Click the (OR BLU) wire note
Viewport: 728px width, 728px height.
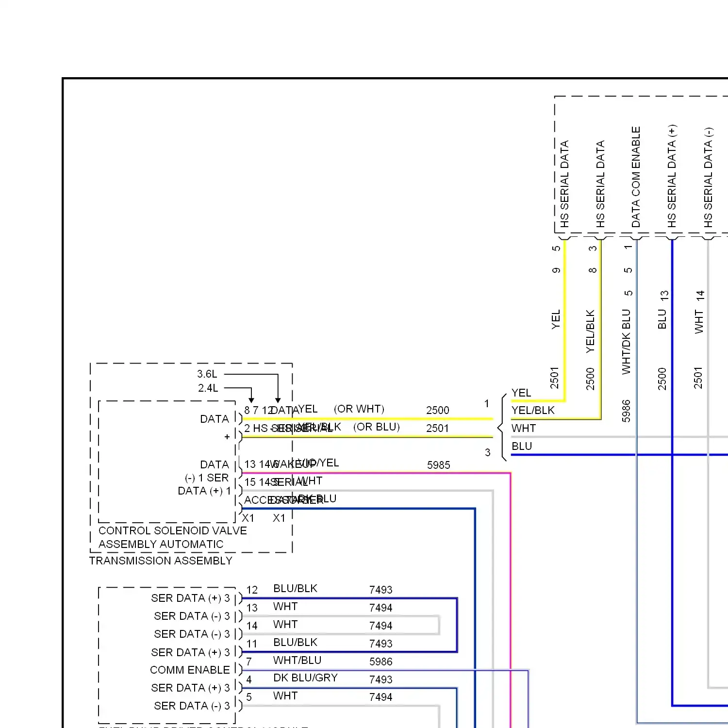[x=377, y=427]
